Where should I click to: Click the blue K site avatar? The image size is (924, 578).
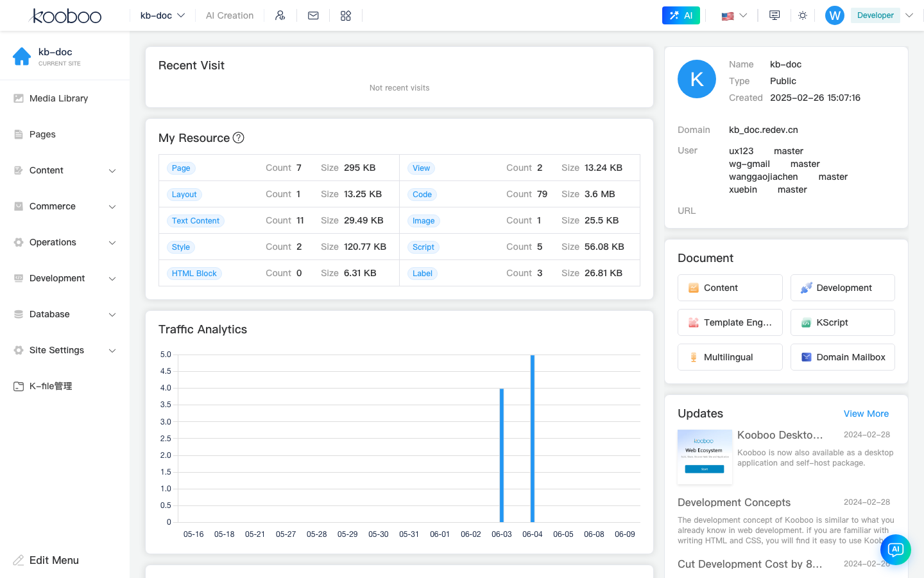click(x=697, y=79)
